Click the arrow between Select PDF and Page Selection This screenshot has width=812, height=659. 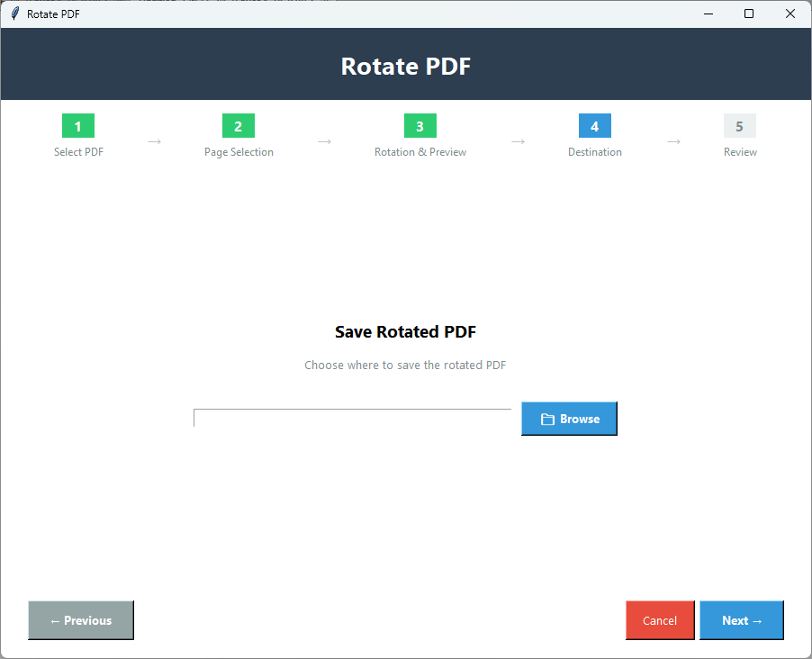pos(154,141)
